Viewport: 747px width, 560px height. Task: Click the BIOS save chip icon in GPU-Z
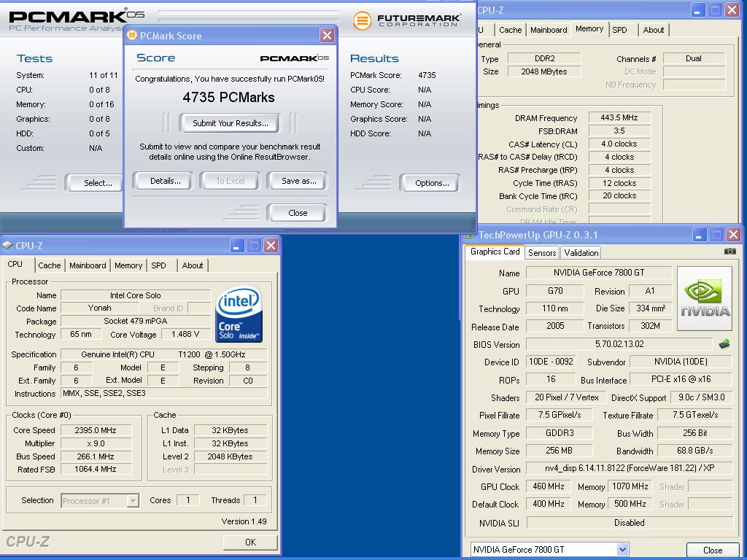[x=724, y=344]
